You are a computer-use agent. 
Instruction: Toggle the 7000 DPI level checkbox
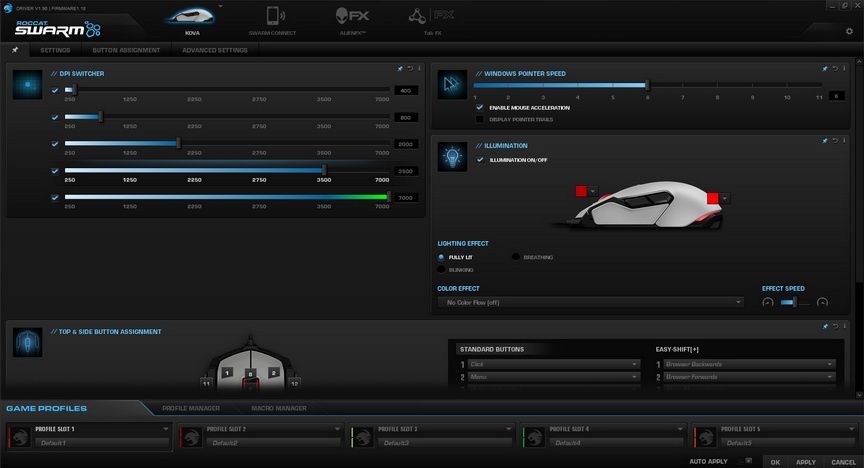pos(55,197)
